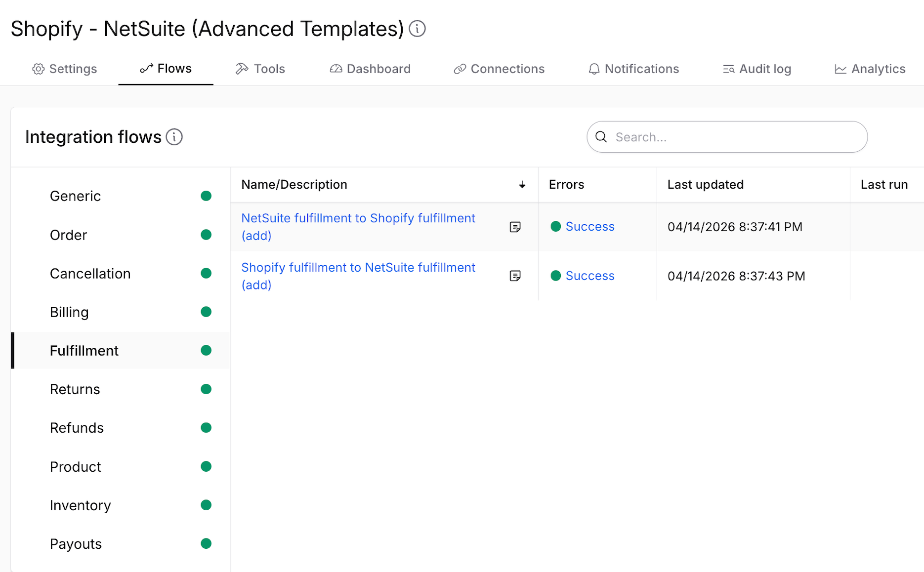Open the Shopify fulfillment to NetSuite fulfillment (add) flow
The height and width of the screenshot is (572, 924).
click(x=358, y=276)
